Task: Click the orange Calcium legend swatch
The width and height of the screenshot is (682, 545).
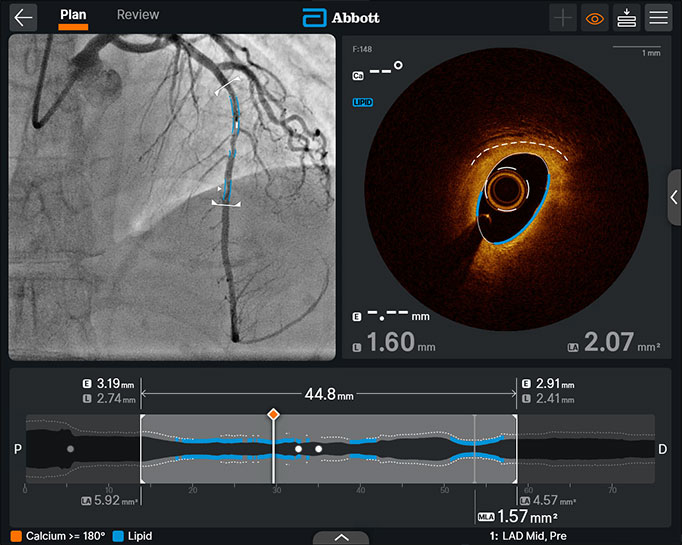Action: tap(16, 536)
